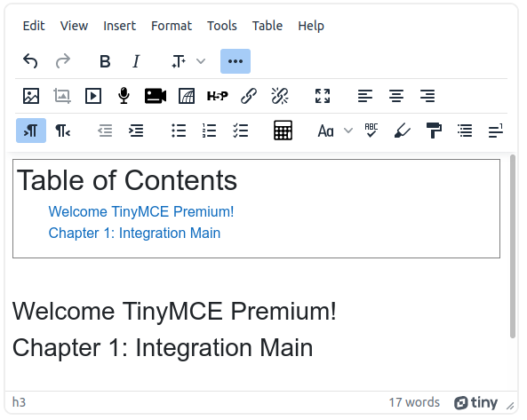Open the Help menu
The image size is (527, 420).
point(311,26)
